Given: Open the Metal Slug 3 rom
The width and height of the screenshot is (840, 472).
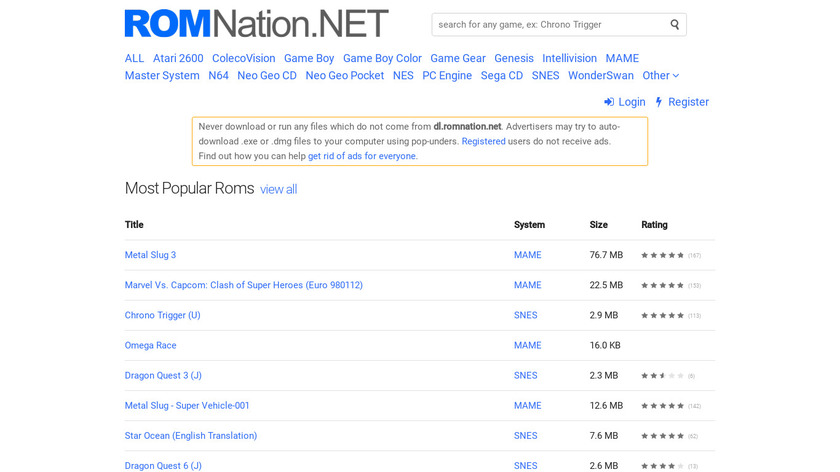Looking at the screenshot, I should pos(150,255).
